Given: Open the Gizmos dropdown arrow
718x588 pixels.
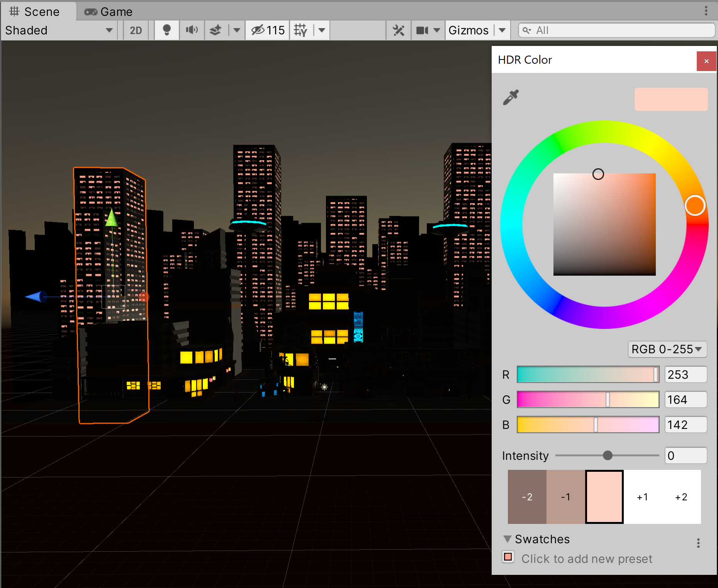Looking at the screenshot, I should click(502, 30).
